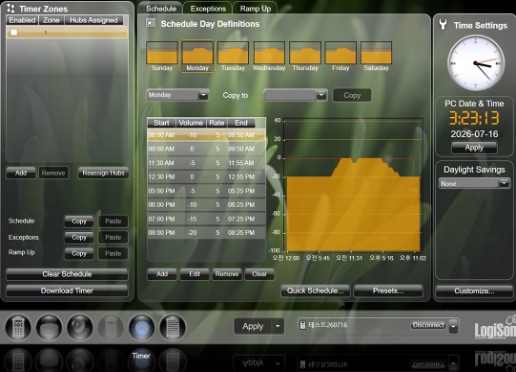This screenshot has width=516, height=372.
Task: Click the cylinder-shaped hub icon in dock
Action: pyautogui.click(x=49, y=327)
